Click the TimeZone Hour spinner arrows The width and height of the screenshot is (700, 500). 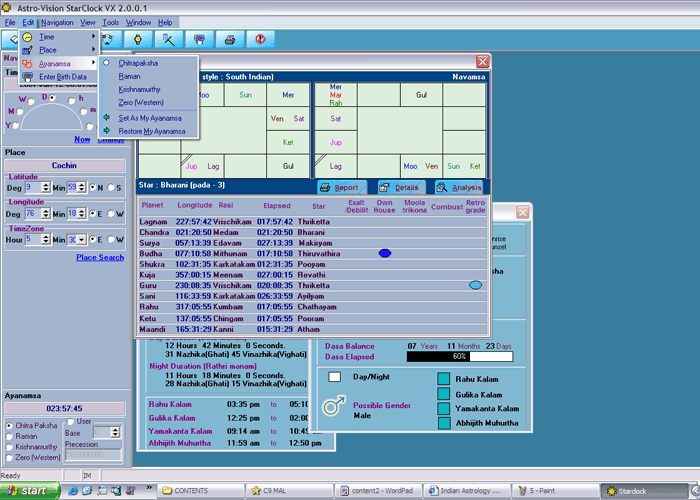click(46, 240)
